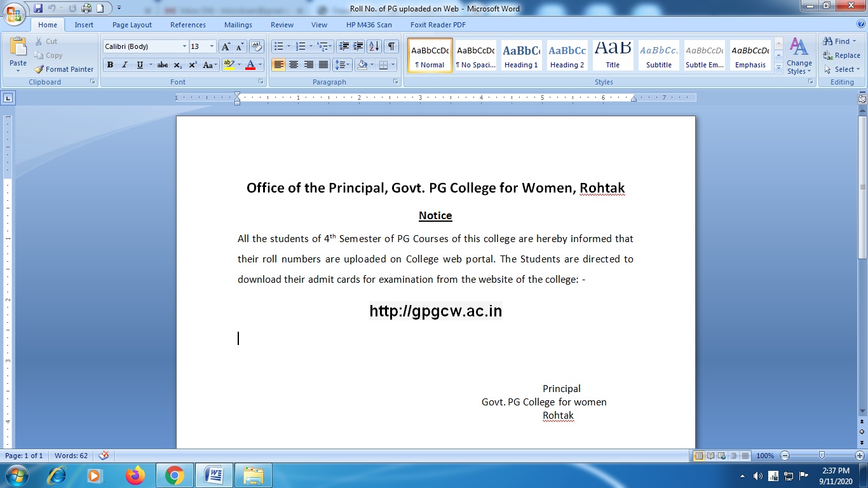Apply the No Spacing style
Viewport: 868px width, 488px height.
coord(475,55)
